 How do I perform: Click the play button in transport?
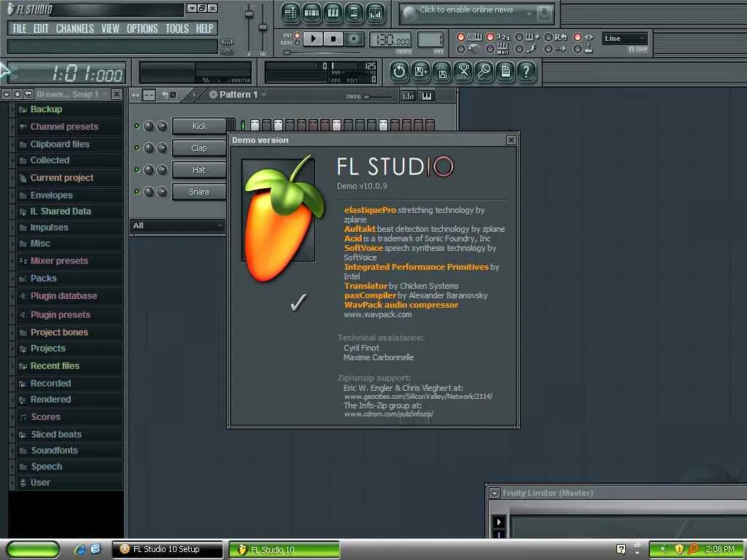[x=313, y=39]
